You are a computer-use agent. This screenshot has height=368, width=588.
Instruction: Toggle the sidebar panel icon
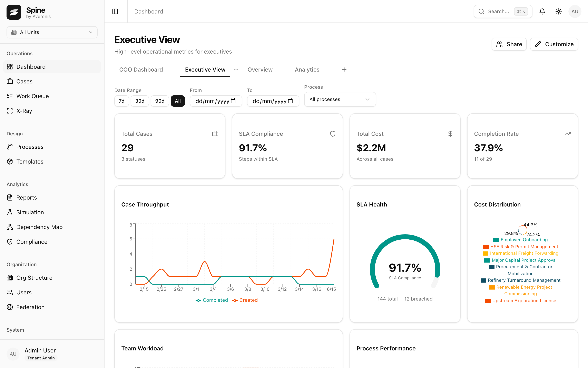click(x=115, y=11)
